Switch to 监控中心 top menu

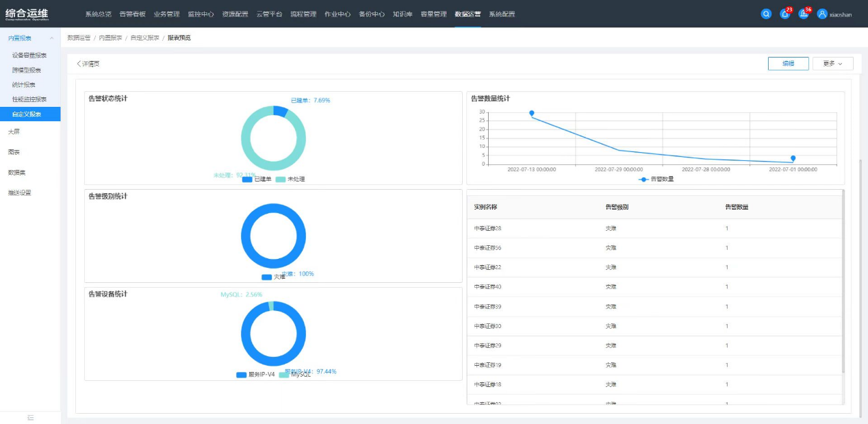(201, 14)
